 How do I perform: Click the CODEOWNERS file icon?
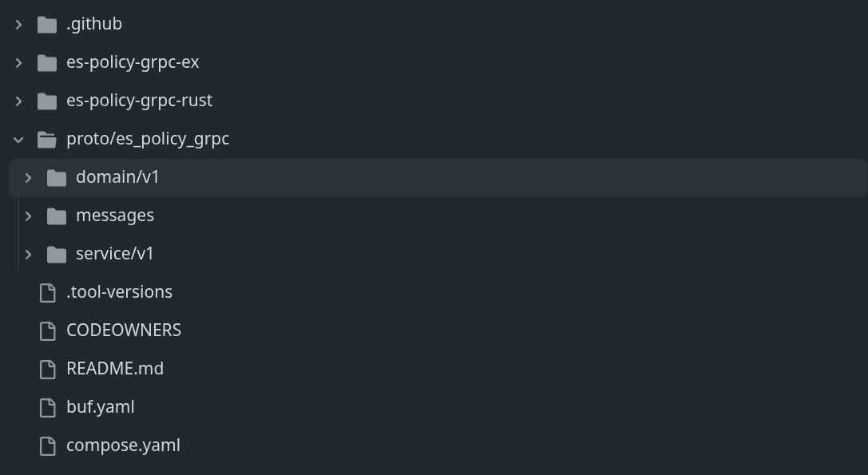pyautogui.click(x=48, y=331)
